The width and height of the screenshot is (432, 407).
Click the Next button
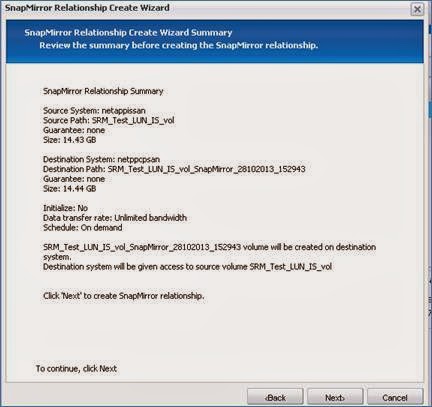tap(335, 397)
